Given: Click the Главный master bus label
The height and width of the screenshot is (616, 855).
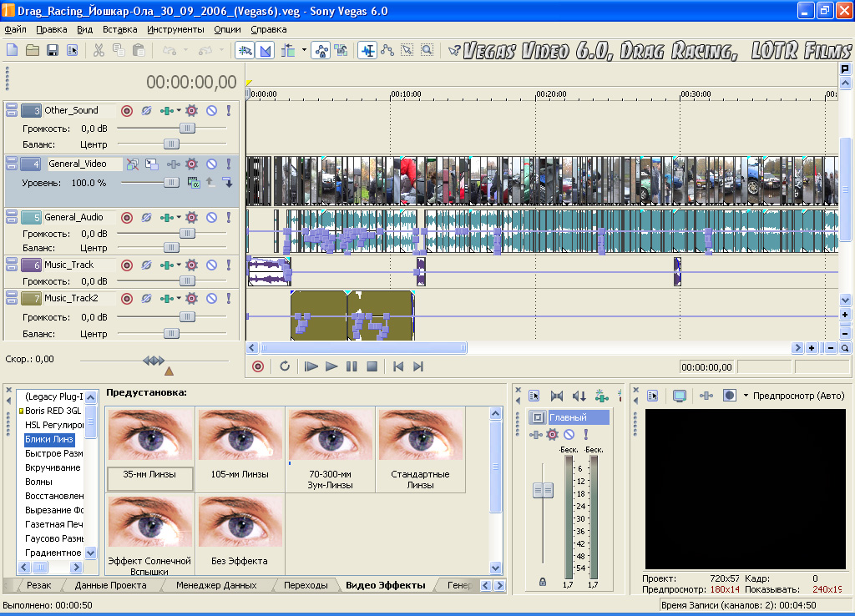Looking at the screenshot, I should click(579, 417).
